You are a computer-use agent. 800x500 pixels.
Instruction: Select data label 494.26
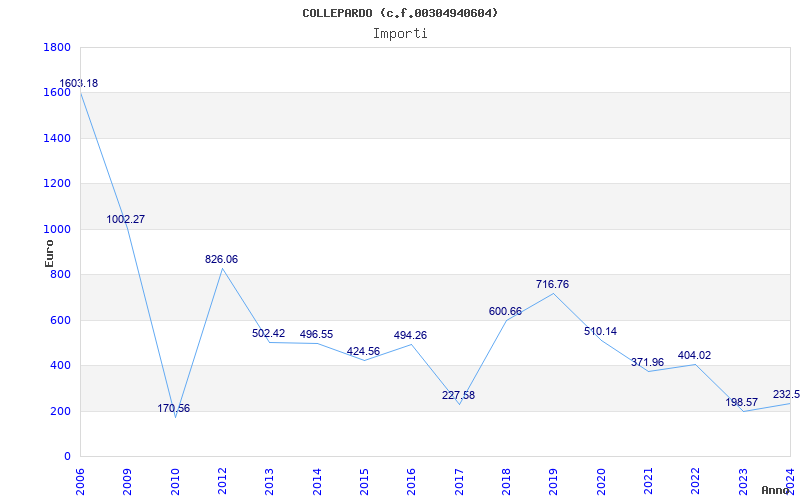[x=410, y=335]
